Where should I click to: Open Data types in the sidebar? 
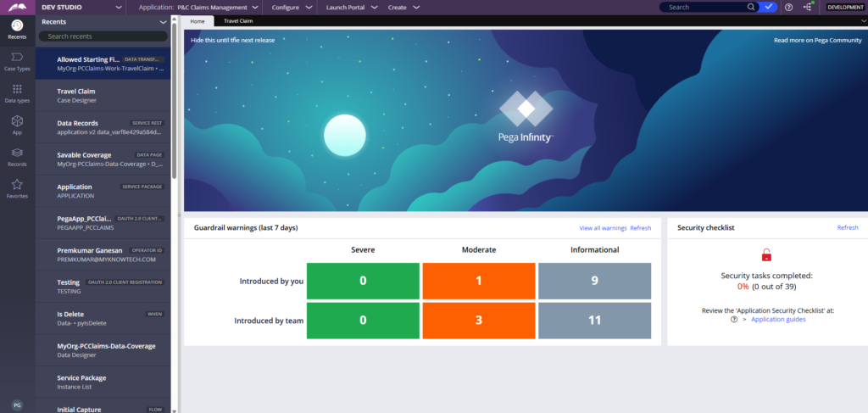tap(17, 93)
